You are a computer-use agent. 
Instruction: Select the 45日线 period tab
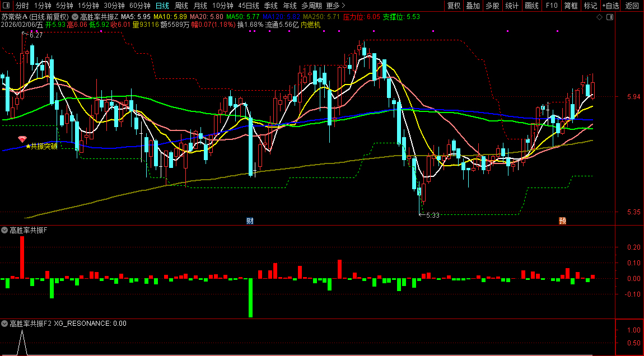pos(249,6)
